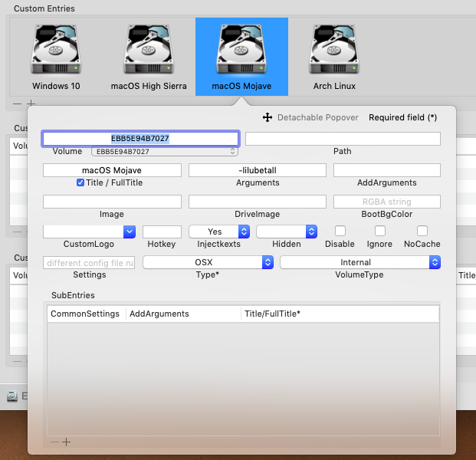Click the Volume text field EBB5E94B7027
This screenshot has width=476, height=460.
(x=140, y=139)
